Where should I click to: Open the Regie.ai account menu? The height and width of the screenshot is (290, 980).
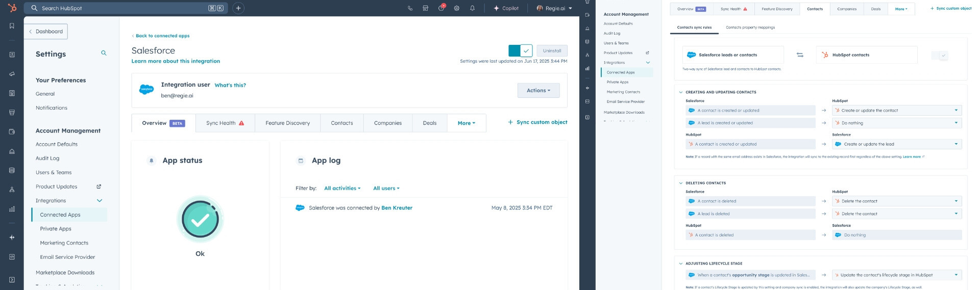click(x=554, y=8)
